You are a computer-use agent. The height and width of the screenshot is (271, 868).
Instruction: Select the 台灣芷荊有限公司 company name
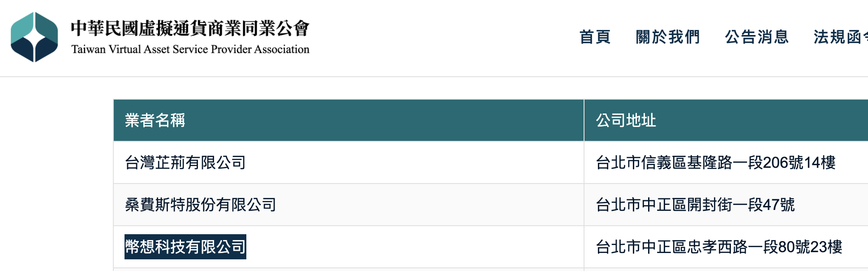pyautogui.click(x=185, y=162)
